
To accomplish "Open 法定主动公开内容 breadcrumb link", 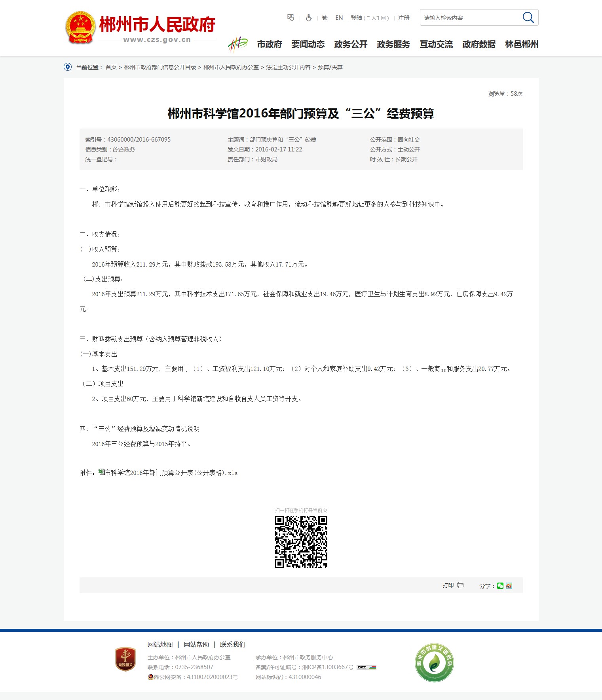I will (288, 67).
